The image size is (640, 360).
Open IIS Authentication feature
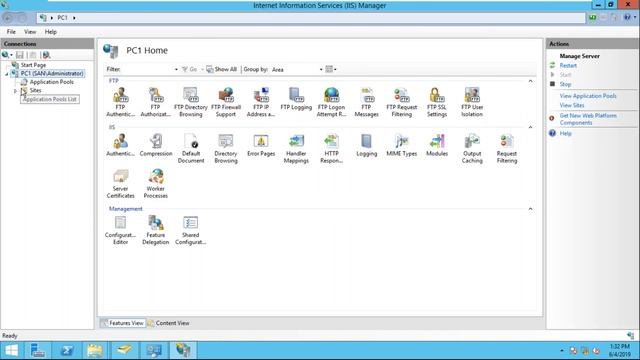(120, 145)
